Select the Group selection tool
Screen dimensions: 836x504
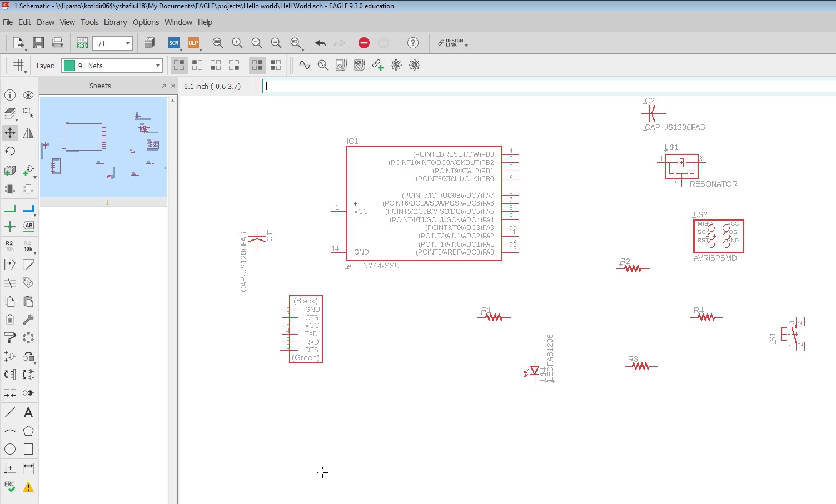28,114
